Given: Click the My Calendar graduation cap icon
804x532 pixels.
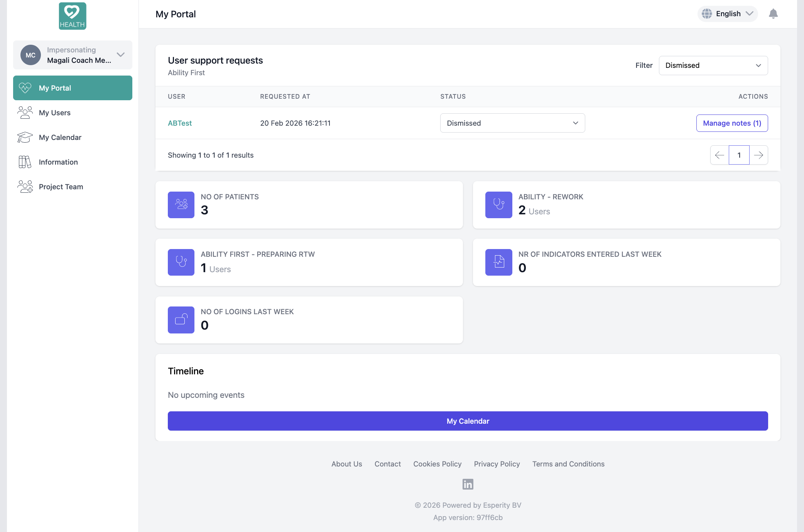Looking at the screenshot, I should coord(25,137).
